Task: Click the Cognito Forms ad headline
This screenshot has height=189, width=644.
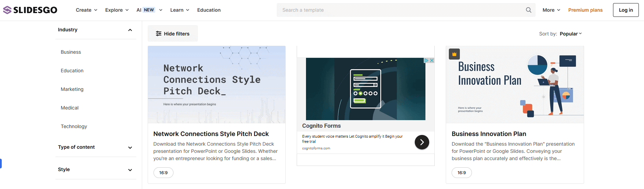Action: pos(321,126)
